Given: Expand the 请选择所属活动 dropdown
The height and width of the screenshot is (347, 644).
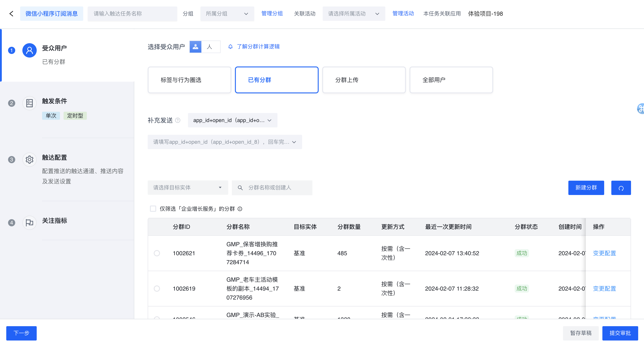Looking at the screenshot, I should 354,14.
